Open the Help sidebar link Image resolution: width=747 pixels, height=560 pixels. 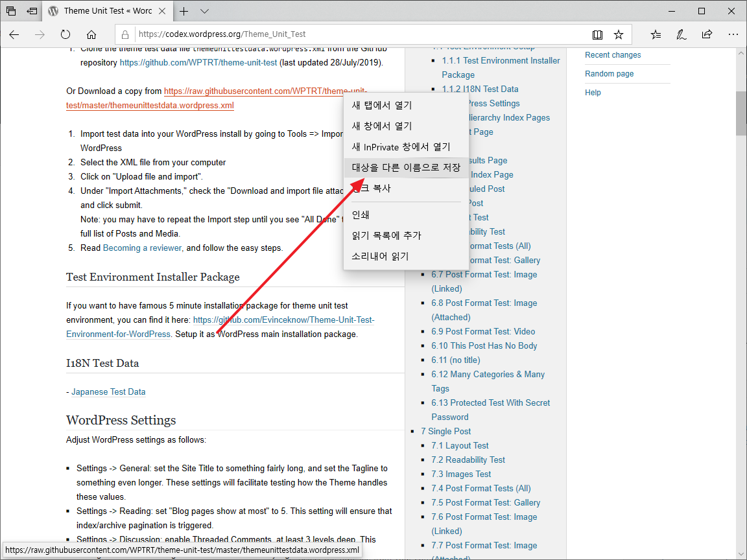tap(593, 93)
